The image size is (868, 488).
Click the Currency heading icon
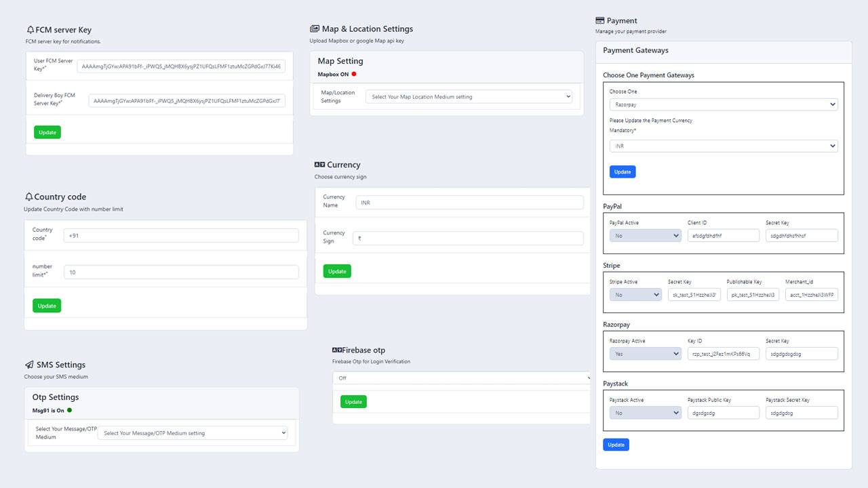(x=319, y=165)
